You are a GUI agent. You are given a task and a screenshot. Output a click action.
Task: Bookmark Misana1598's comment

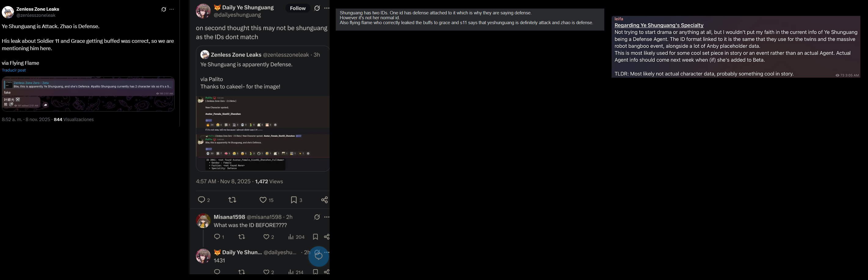[x=315, y=237]
